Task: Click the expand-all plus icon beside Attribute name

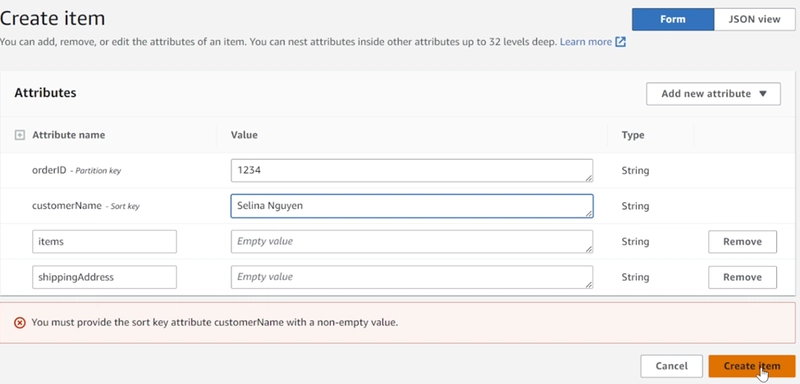Action: pos(19,135)
